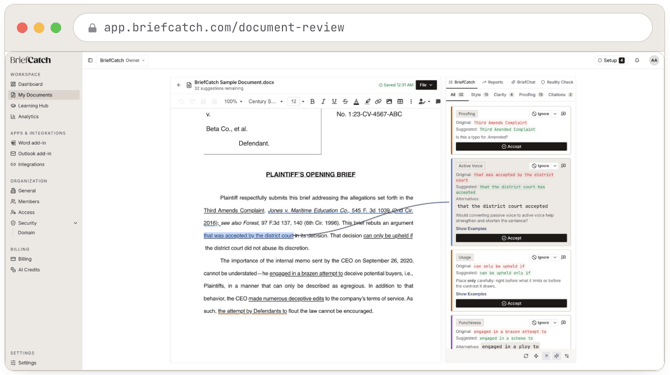The image size is (670, 375).
Task: Expand Ignore options on Usage card
Action: click(x=555, y=258)
